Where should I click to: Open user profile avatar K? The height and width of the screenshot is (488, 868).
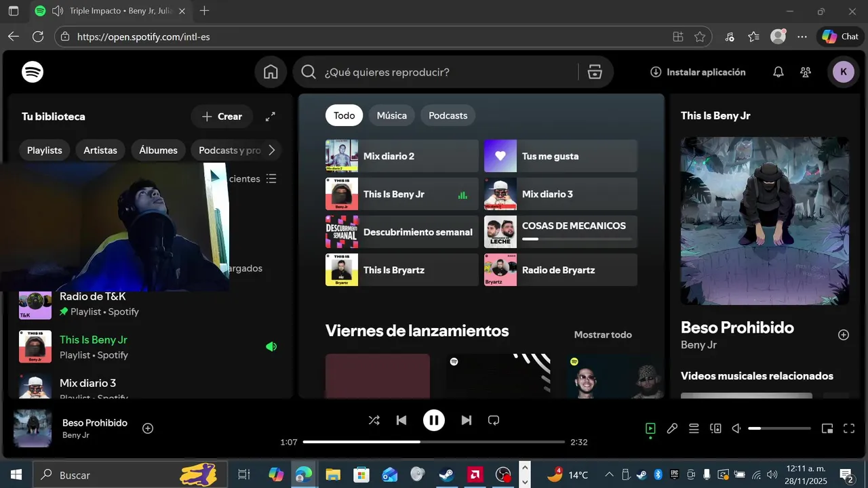(x=843, y=72)
